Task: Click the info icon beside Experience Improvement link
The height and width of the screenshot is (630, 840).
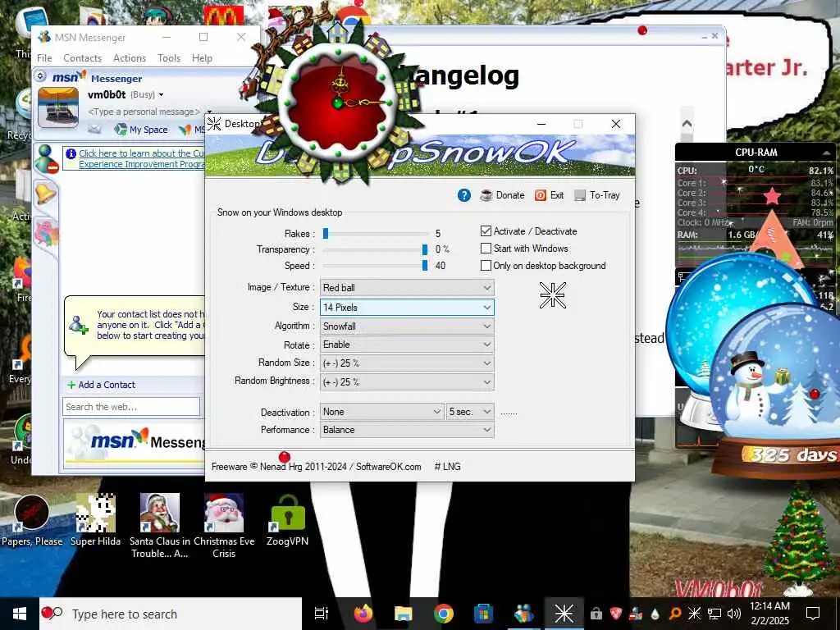Action: (71, 153)
